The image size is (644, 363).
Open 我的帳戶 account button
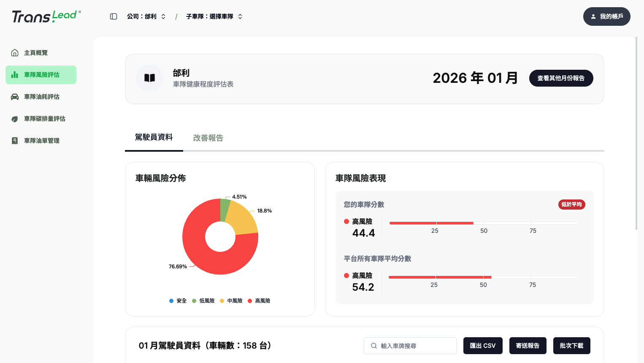point(607,16)
